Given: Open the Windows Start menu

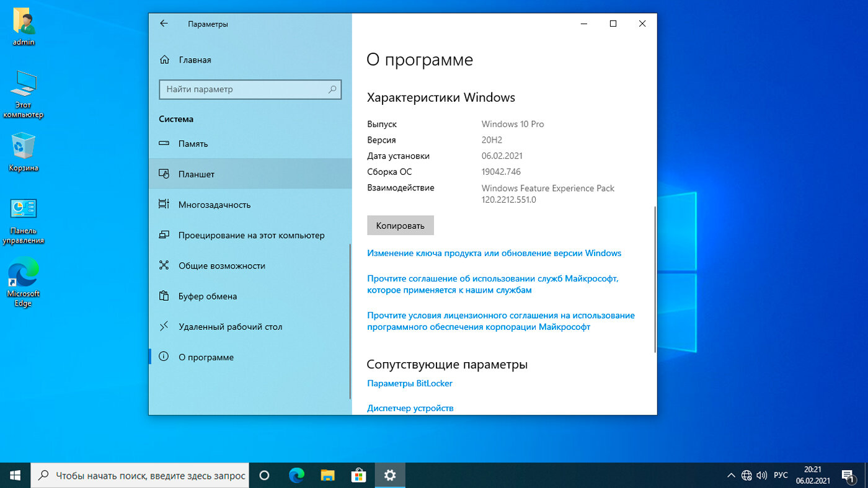Looking at the screenshot, I should pos(15,476).
